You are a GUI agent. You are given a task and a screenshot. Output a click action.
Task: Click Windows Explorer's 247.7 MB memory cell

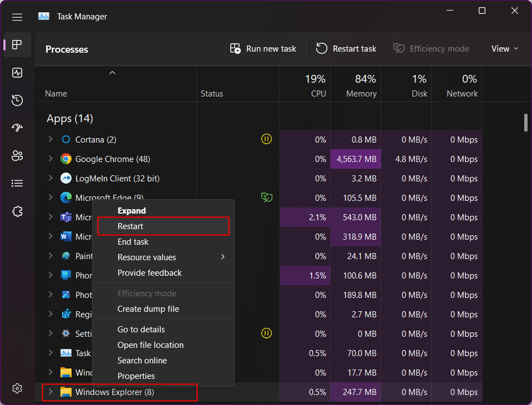coord(356,392)
